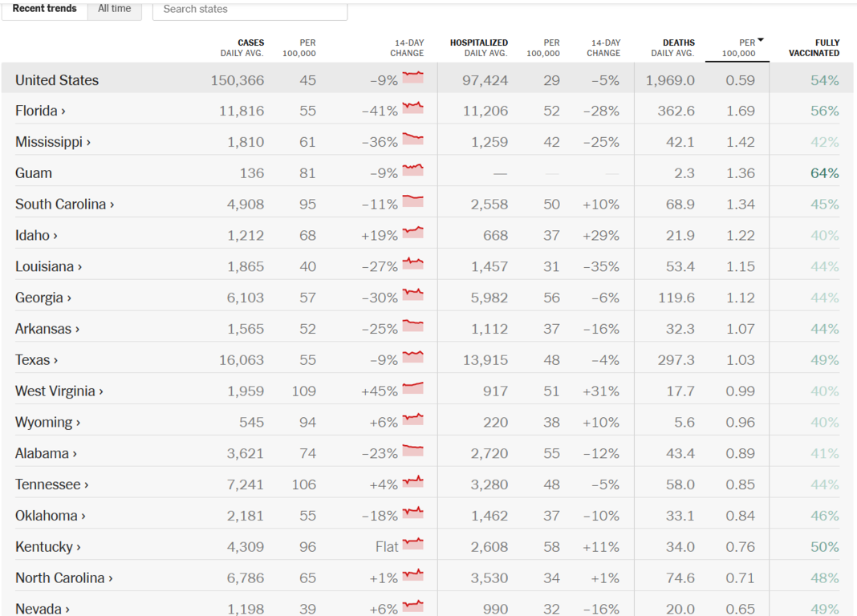The height and width of the screenshot is (616, 857).
Task: Sort by Cases daily avg. header
Action: (x=242, y=47)
